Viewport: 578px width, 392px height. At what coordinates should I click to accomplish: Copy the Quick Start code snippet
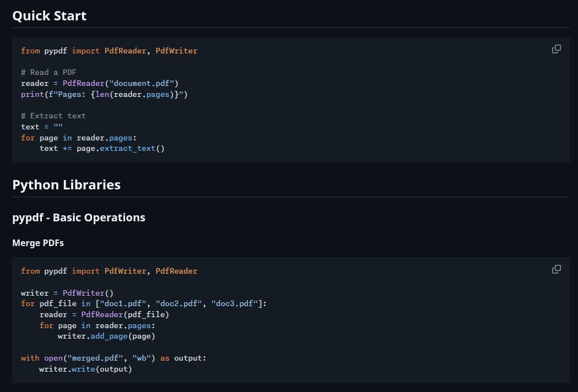click(x=556, y=49)
